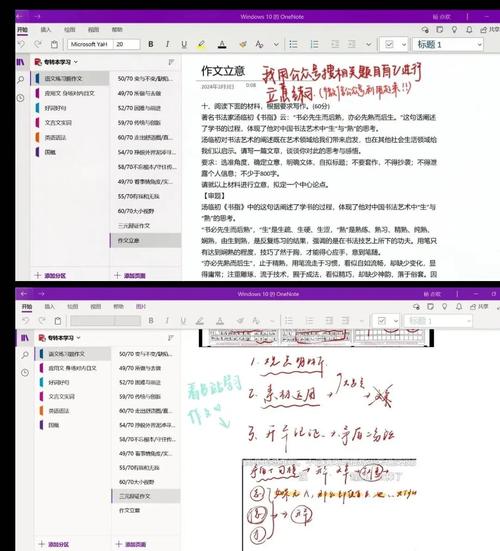
Task: Apply red font color in upper window
Action: click(x=222, y=44)
